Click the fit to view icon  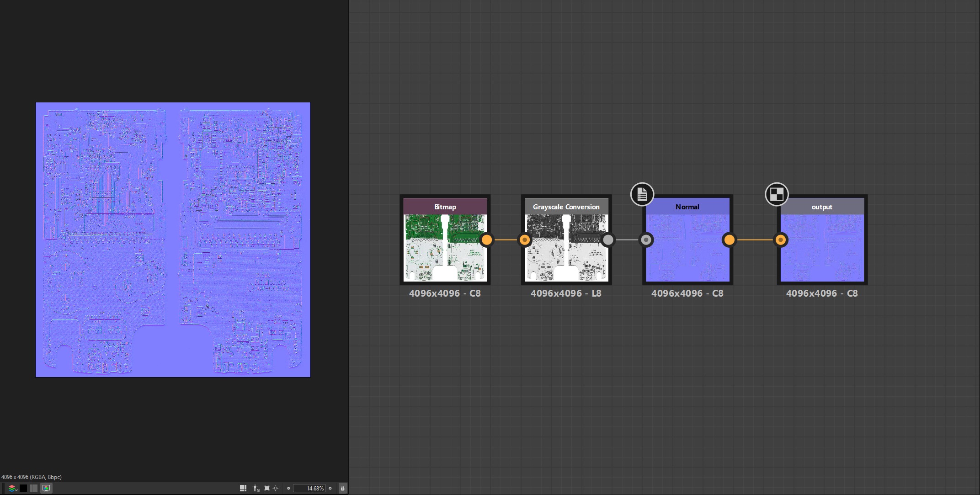pyautogui.click(x=267, y=488)
